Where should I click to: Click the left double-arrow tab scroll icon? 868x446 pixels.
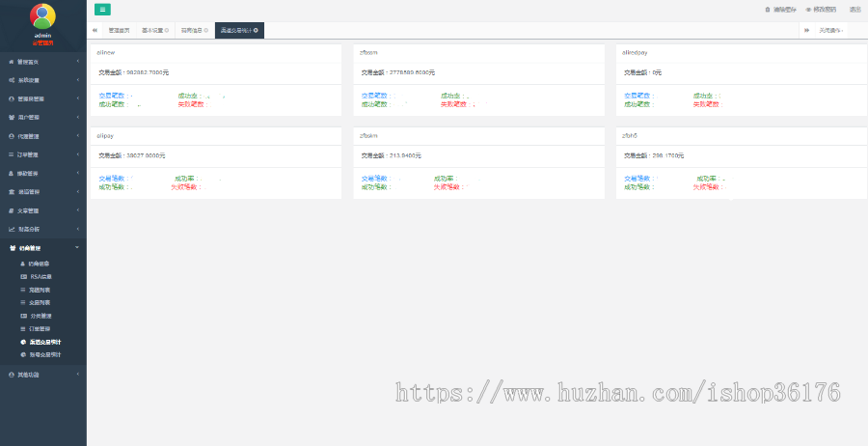95,31
